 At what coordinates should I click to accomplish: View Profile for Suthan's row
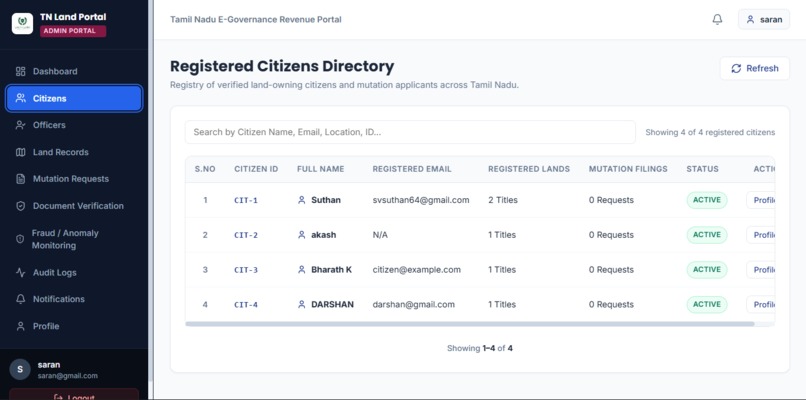tap(761, 200)
